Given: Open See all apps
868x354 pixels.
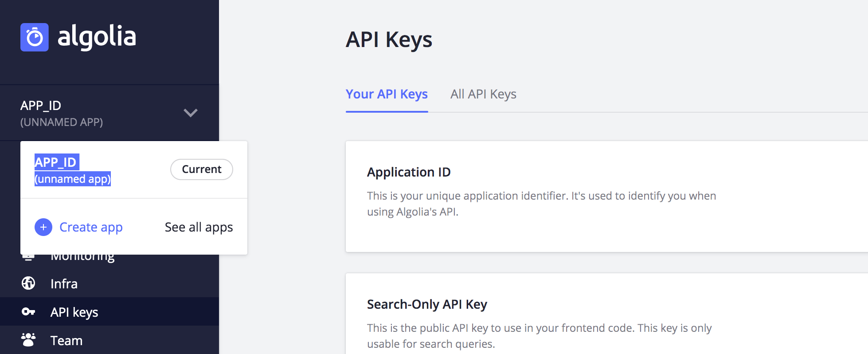Looking at the screenshot, I should pos(199,227).
